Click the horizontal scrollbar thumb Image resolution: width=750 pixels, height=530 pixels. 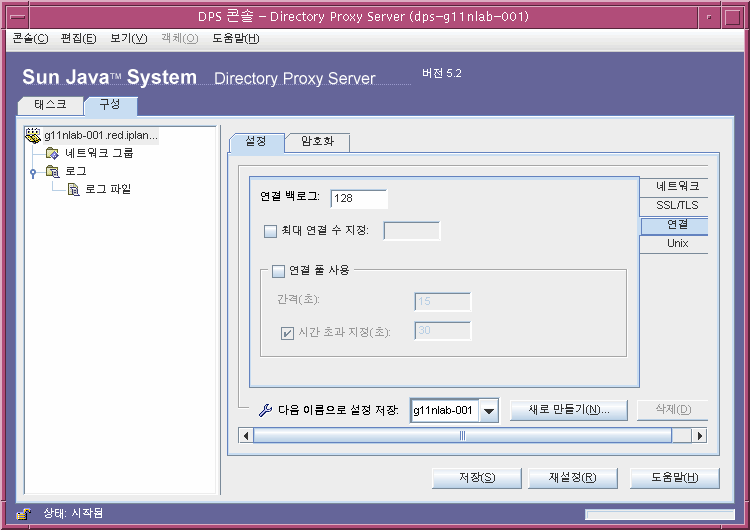(x=463, y=436)
